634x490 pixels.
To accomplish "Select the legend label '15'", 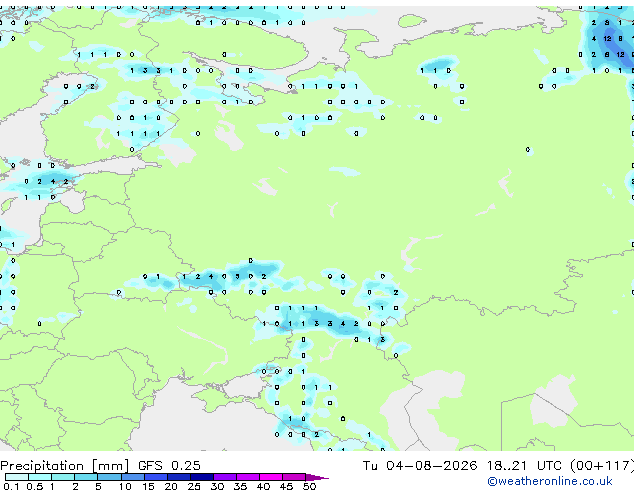I will click(148, 486).
